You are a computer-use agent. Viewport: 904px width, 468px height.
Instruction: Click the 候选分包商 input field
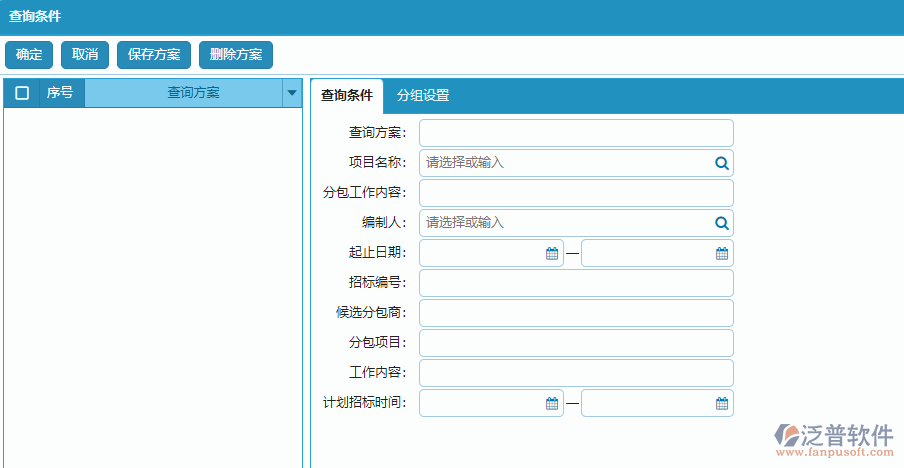click(576, 313)
